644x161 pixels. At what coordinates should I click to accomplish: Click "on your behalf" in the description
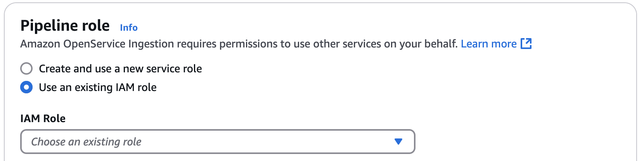[421, 44]
